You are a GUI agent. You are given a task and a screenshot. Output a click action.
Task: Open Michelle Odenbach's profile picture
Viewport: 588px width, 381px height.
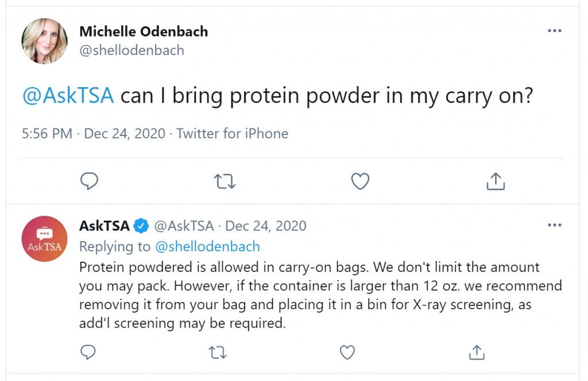(x=44, y=41)
